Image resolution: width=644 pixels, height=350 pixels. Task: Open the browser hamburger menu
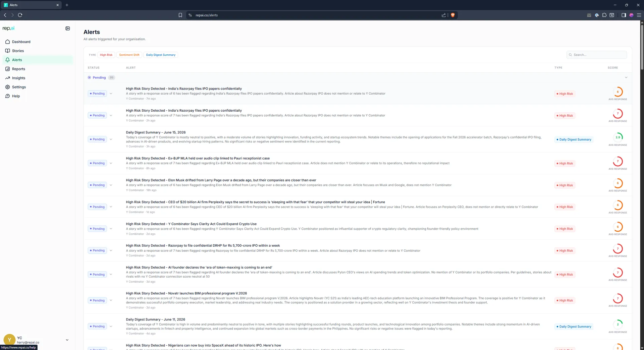coord(639,15)
